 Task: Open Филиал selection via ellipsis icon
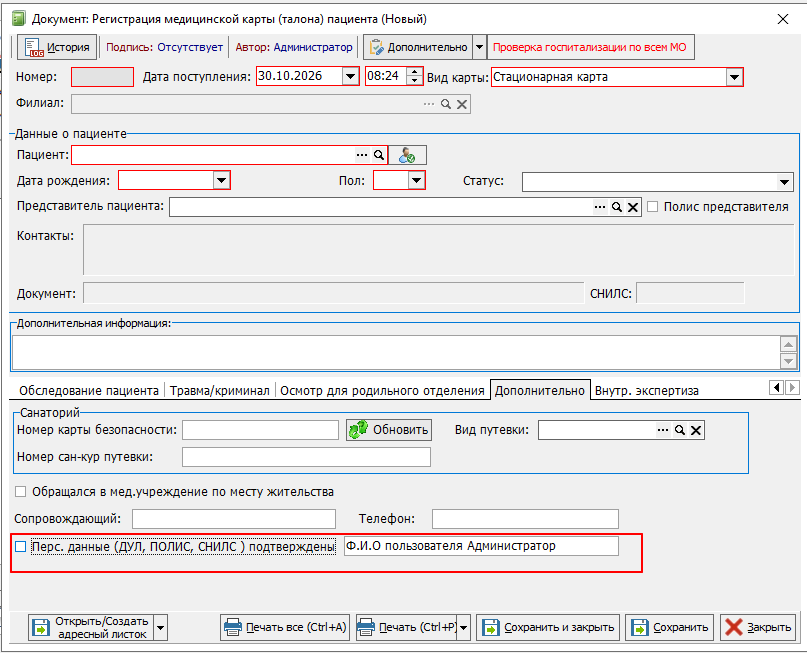429,104
